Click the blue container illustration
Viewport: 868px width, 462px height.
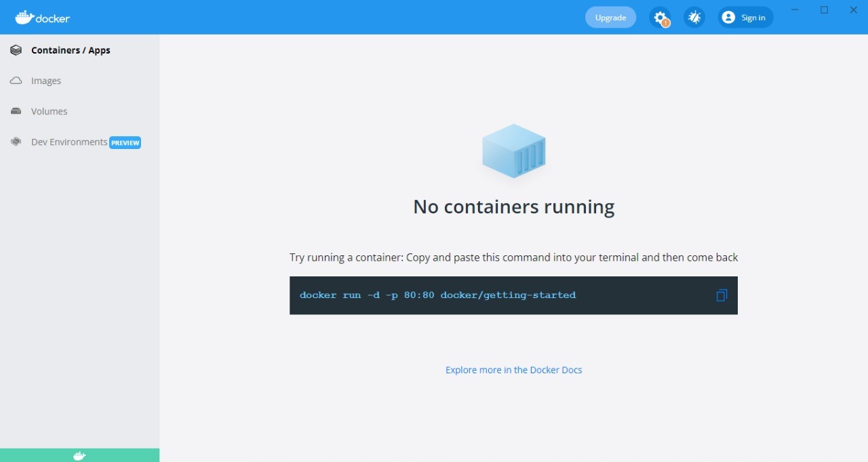tap(514, 151)
